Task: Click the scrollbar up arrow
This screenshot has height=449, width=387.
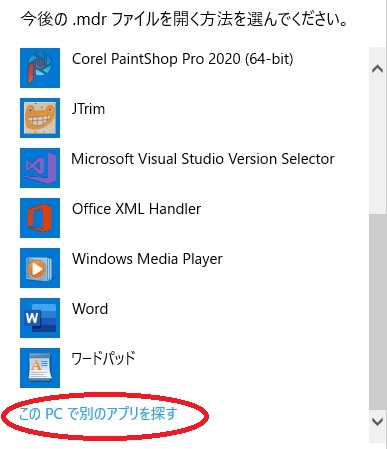Action: click(377, 69)
